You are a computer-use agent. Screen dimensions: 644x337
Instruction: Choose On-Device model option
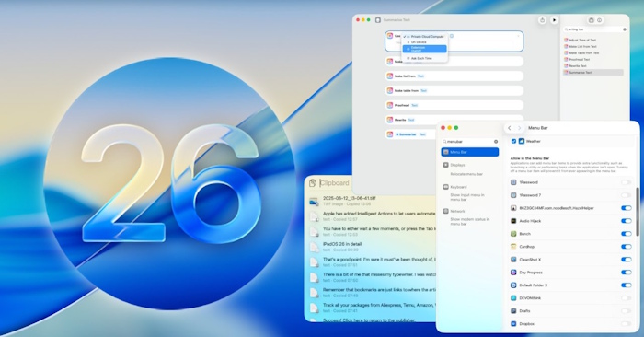click(x=425, y=42)
